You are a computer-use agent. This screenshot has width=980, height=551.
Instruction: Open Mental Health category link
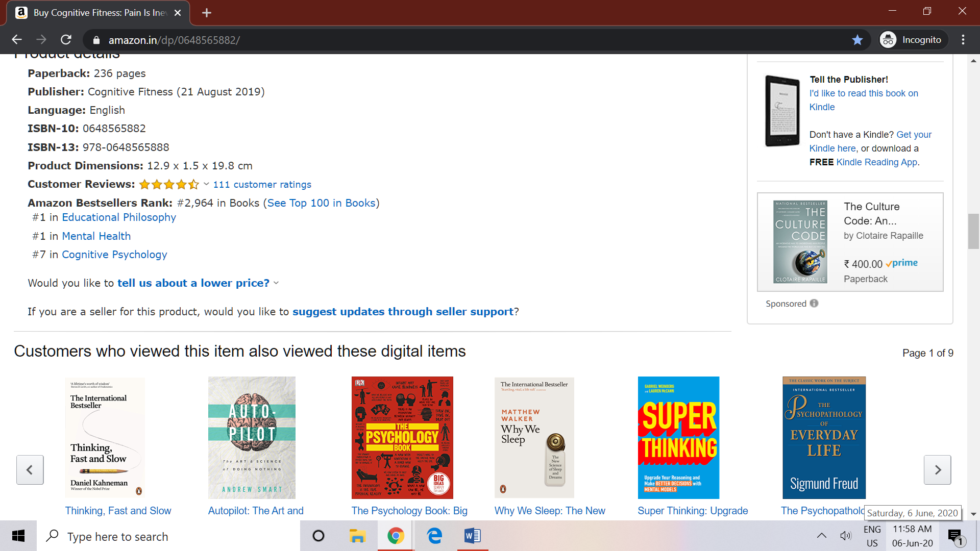click(96, 236)
